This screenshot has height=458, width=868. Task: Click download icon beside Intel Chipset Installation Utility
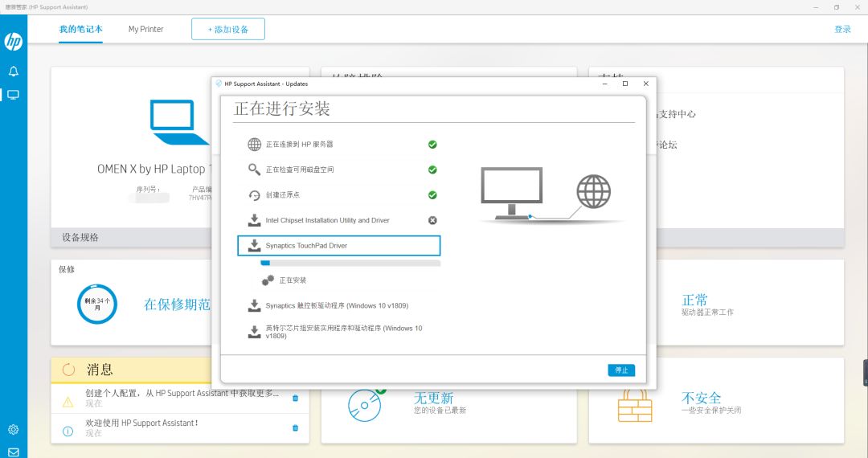[254, 220]
